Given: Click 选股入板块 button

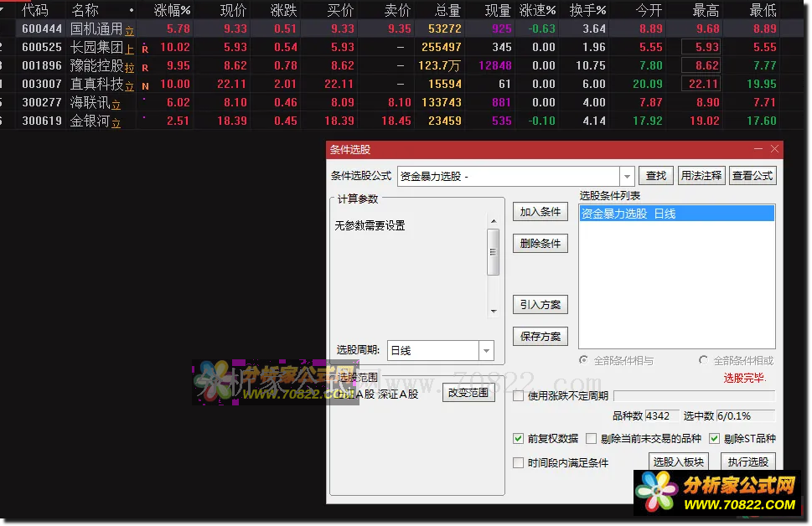Looking at the screenshot, I should [679, 462].
